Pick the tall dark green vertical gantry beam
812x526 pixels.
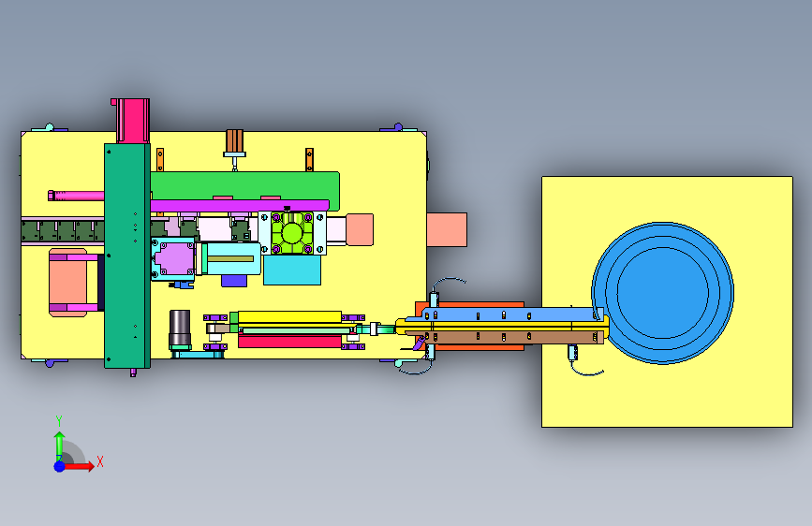tap(127, 256)
